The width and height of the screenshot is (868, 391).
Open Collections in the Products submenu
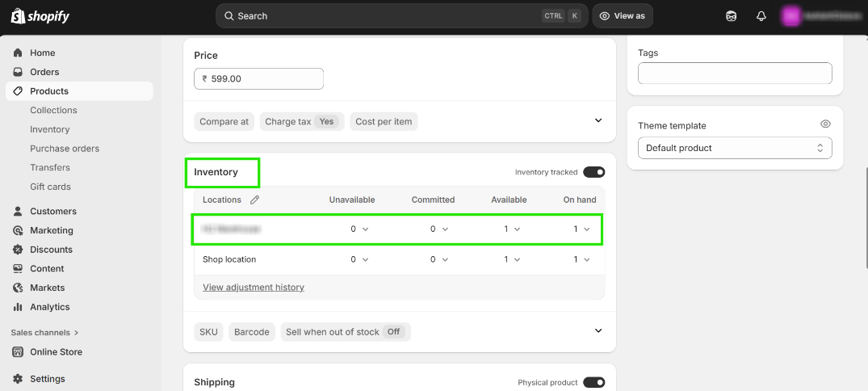click(x=53, y=110)
